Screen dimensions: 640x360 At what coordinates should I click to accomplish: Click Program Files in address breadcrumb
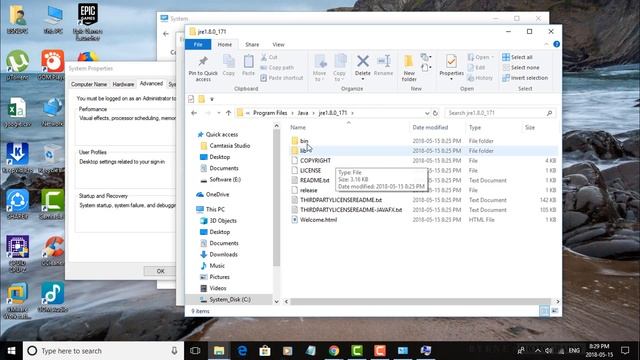click(x=270, y=113)
